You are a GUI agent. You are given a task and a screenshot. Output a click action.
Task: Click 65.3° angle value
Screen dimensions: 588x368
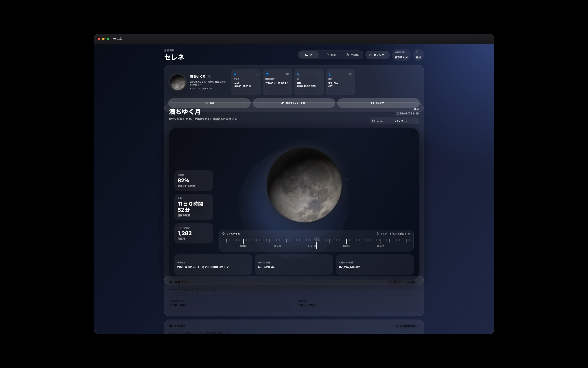click(x=384, y=234)
